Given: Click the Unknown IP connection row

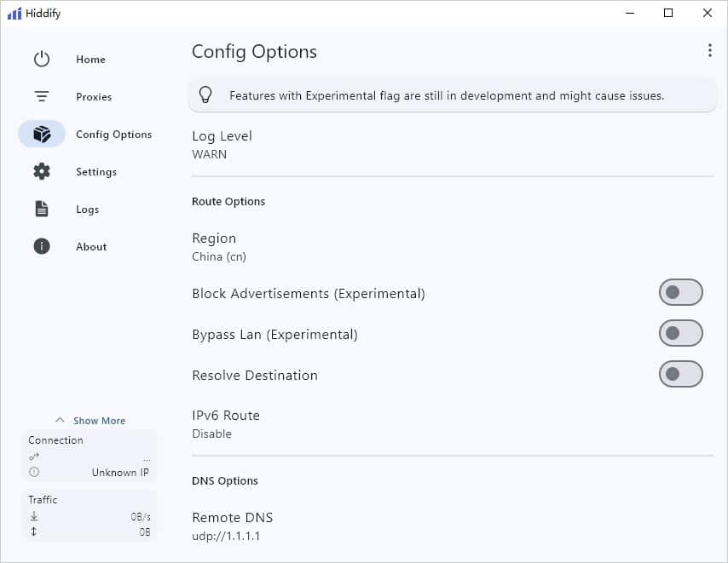Looking at the screenshot, I should click(x=90, y=472).
